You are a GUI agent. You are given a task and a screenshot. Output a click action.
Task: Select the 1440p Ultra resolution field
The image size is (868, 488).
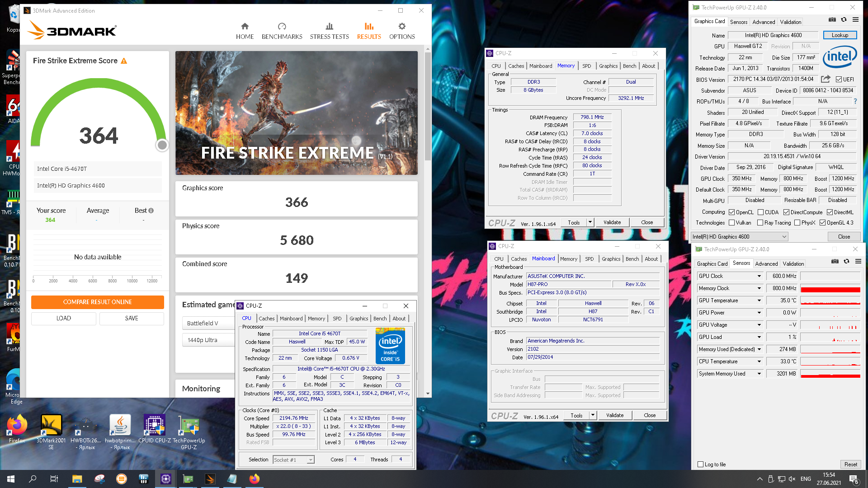209,340
